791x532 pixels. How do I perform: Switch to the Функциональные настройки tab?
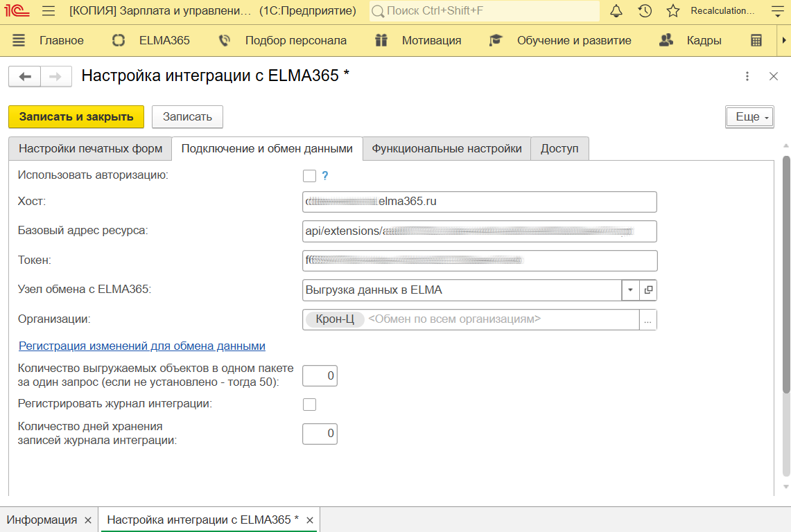click(x=446, y=149)
